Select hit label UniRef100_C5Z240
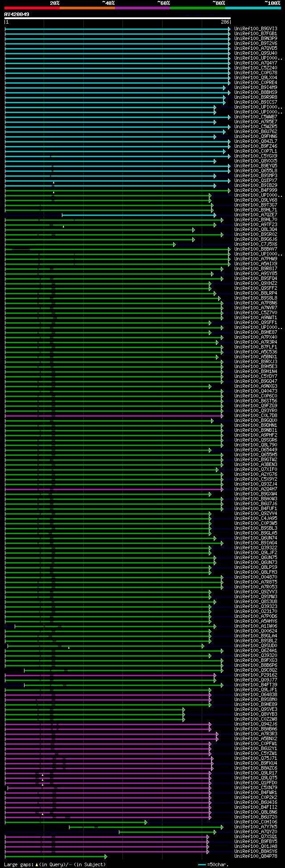Image resolution: width=285 pixels, height=868 pixels. [x=256, y=68]
